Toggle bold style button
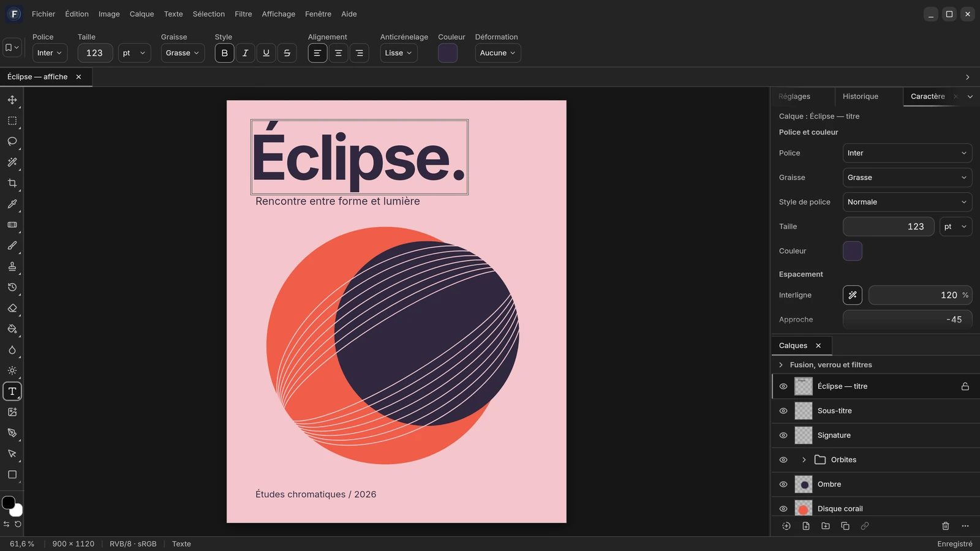The height and width of the screenshot is (551, 980). (225, 53)
